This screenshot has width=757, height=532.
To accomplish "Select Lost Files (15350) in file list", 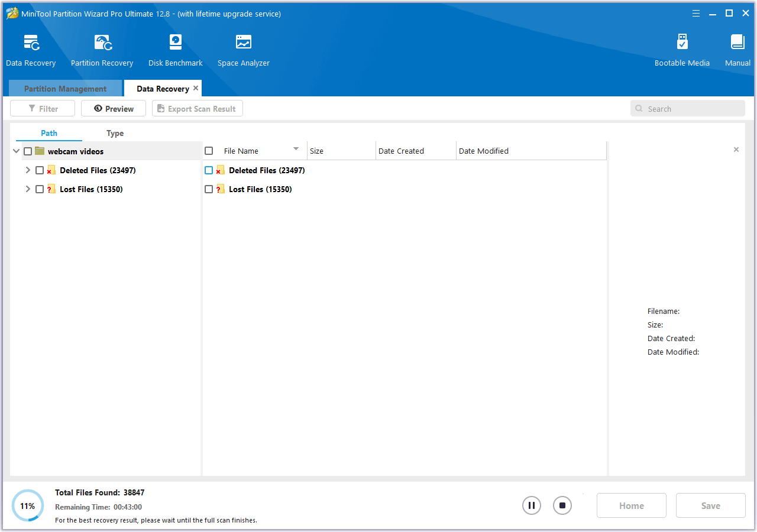I will [x=260, y=189].
